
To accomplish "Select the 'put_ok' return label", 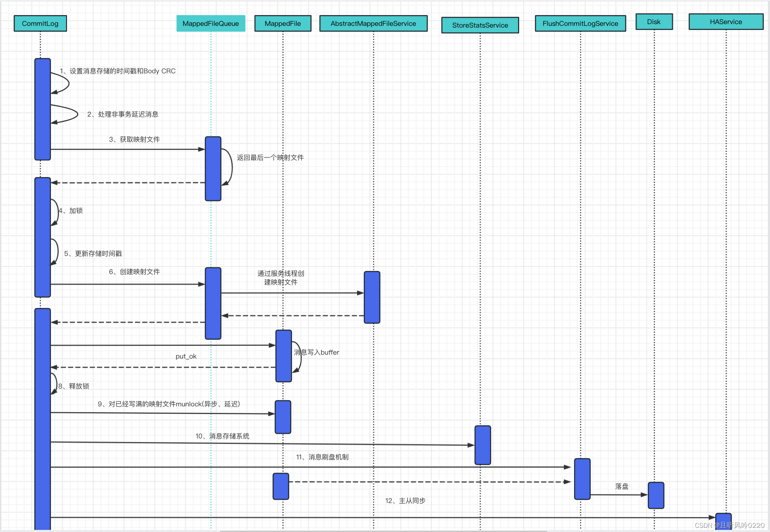I will [186, 356].
